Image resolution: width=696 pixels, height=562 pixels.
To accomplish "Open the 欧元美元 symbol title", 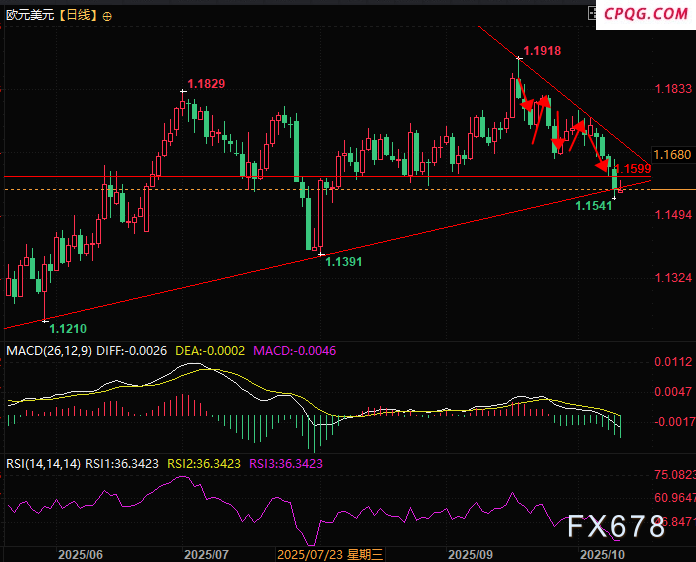I will click(x=28, y=16).
